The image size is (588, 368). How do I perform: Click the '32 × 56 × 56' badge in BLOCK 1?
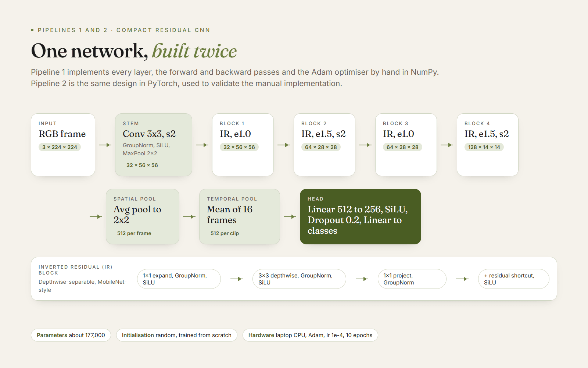(239, 147)
